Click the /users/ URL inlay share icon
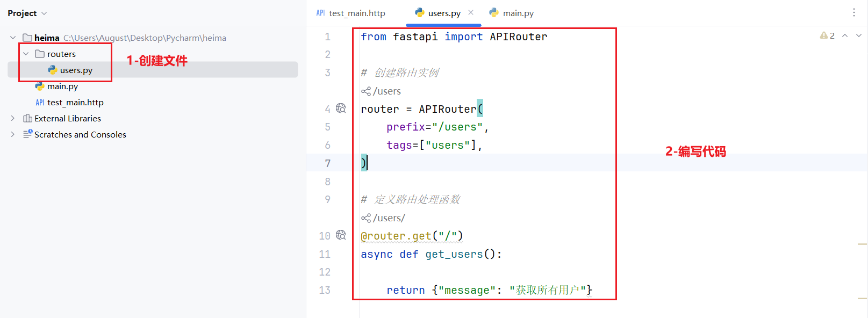 coord(366,218)
